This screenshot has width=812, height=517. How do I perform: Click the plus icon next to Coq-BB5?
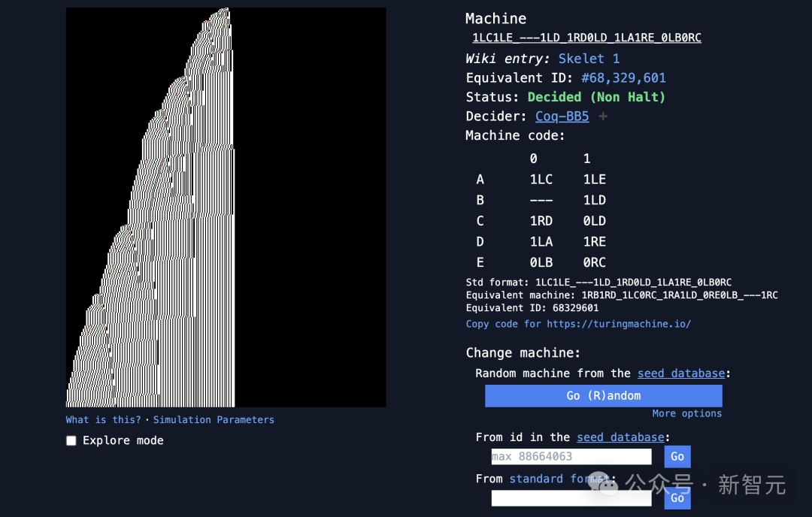tap(603, 116)
